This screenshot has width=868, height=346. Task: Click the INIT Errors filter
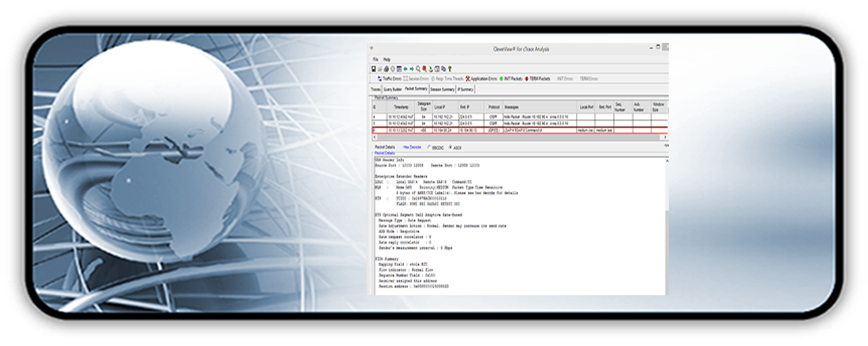pyautogui.click(x=565, y=79)
